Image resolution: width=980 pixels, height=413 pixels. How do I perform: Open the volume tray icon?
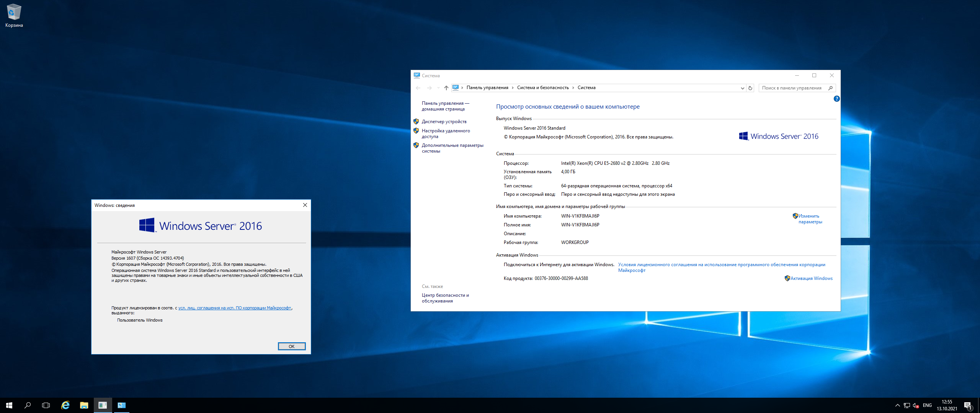916,405
